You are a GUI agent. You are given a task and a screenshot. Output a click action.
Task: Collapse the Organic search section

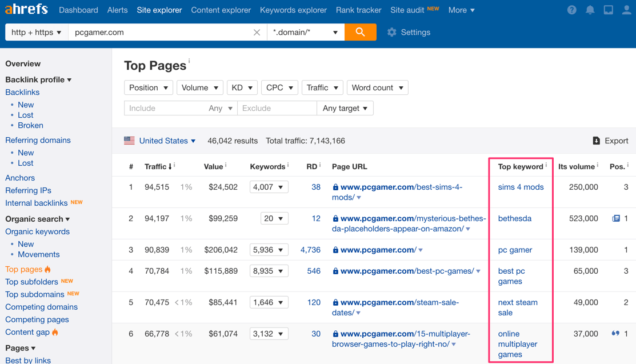[x=38, y=219]
